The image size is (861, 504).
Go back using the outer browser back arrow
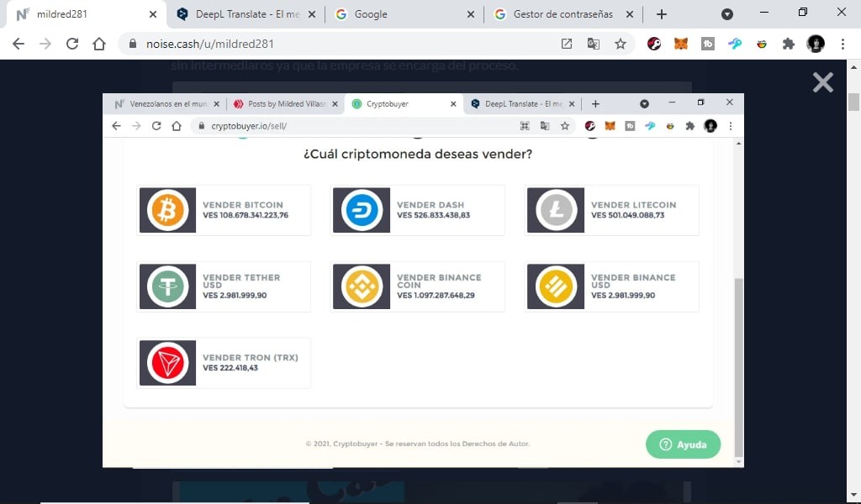coord(18,44)
